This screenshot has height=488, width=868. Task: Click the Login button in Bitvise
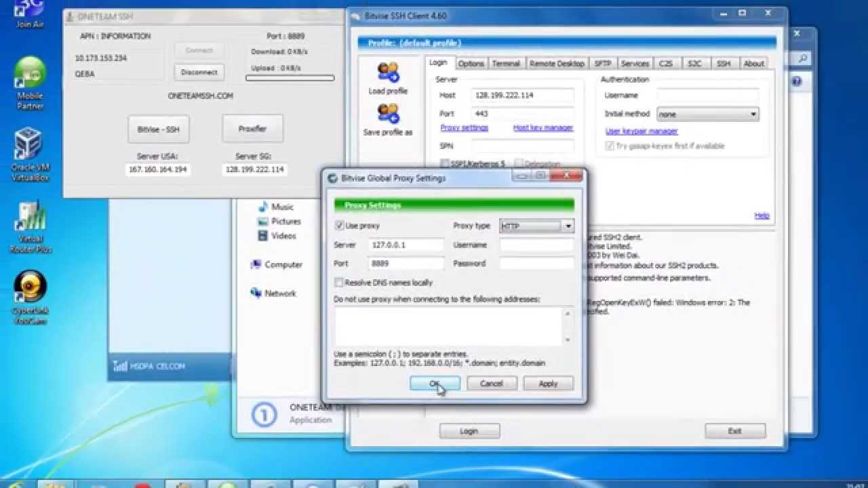point(469,431)
